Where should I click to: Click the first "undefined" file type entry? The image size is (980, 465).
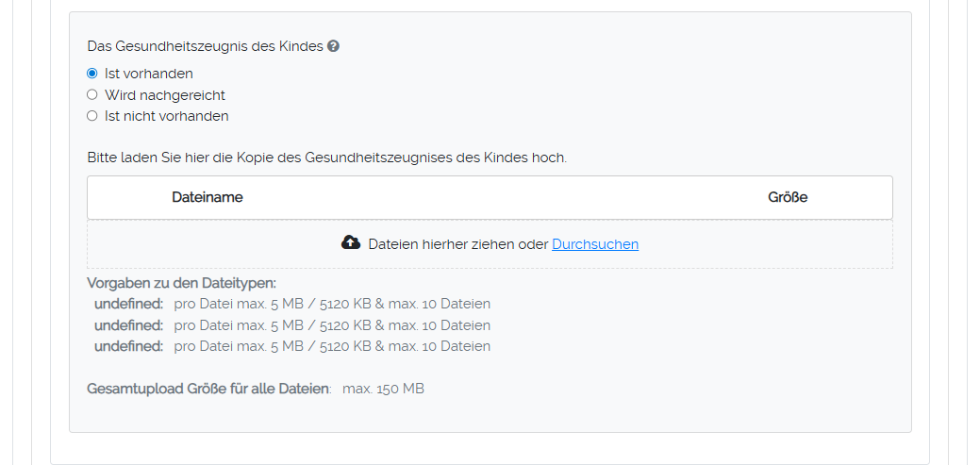pyautogui.click(x=129, y=304)
